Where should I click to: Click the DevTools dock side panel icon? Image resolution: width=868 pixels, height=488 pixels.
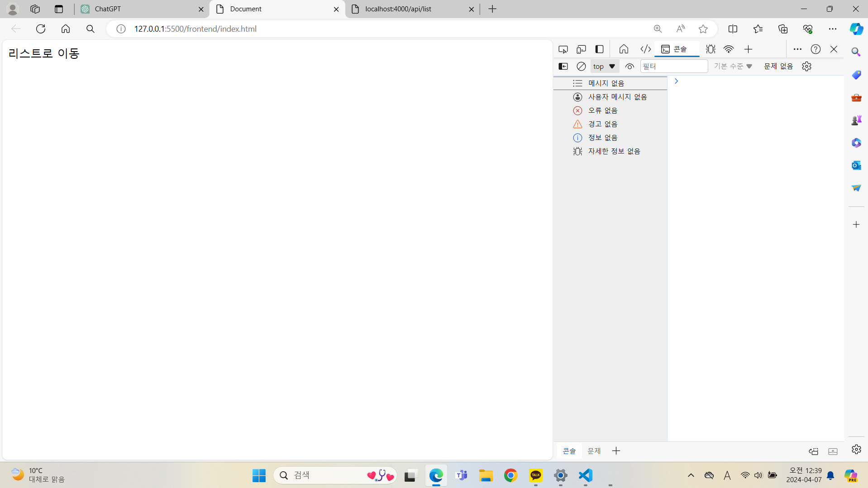(599, 49)
